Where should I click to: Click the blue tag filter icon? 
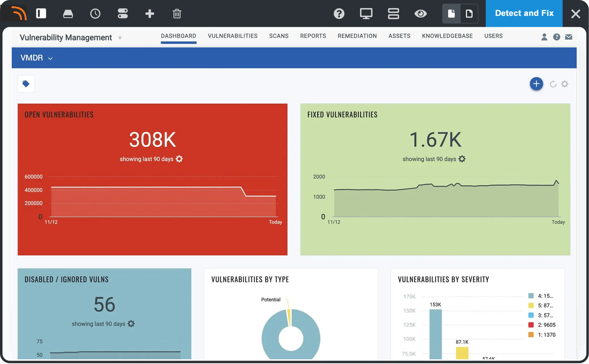click(26, 84)
